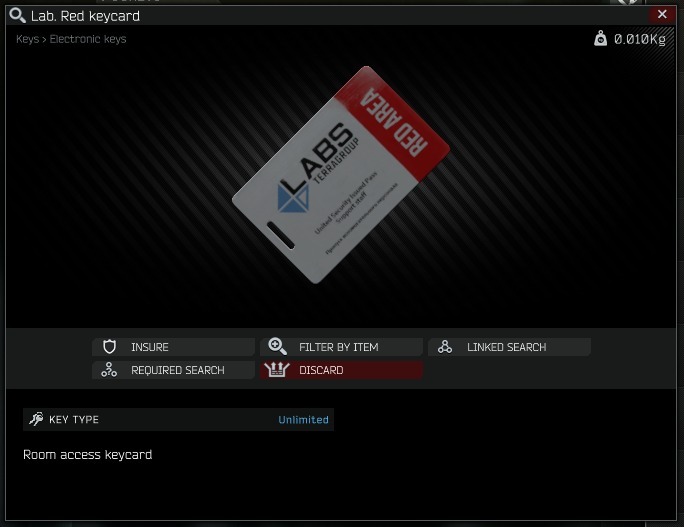Image resolution: width=684 pixels, height=527 pixels.
Task: Open the Keys category breadcrumb
Action: pos(27,39)
